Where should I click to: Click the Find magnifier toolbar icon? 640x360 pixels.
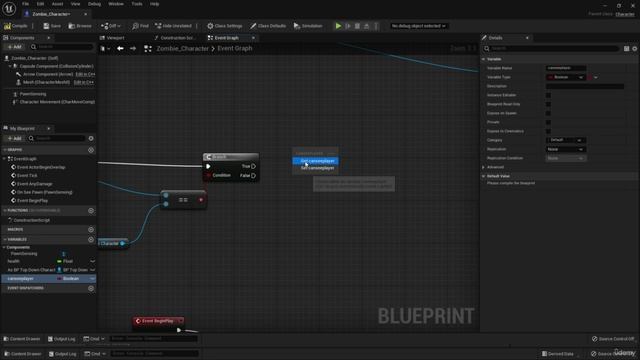[135, 26]
